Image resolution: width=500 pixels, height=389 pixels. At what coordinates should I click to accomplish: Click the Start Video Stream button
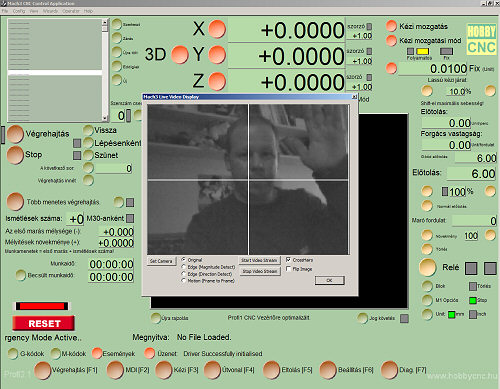click(x=259, y=260)
